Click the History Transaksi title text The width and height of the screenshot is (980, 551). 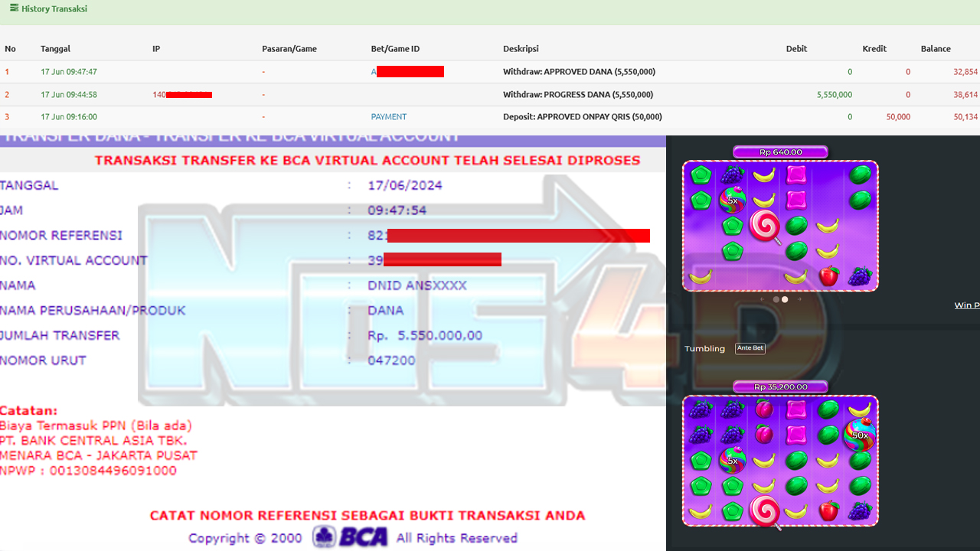(54, 9)
